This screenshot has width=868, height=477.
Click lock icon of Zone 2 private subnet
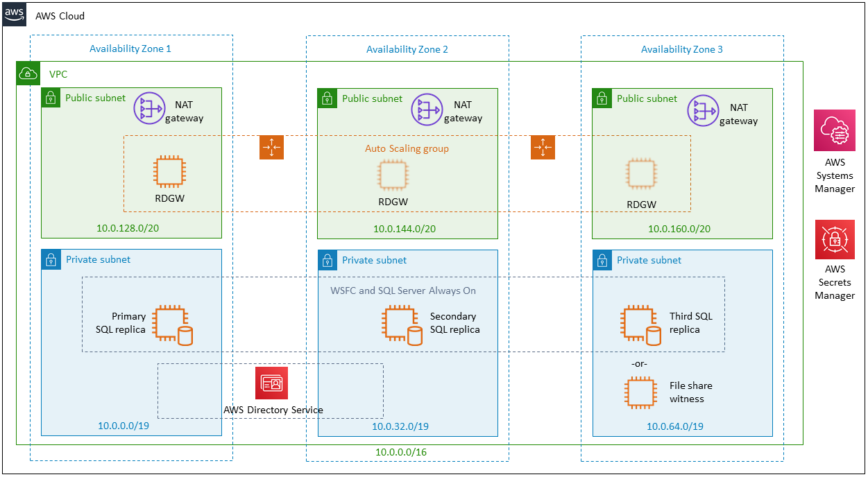pos(327,260)
